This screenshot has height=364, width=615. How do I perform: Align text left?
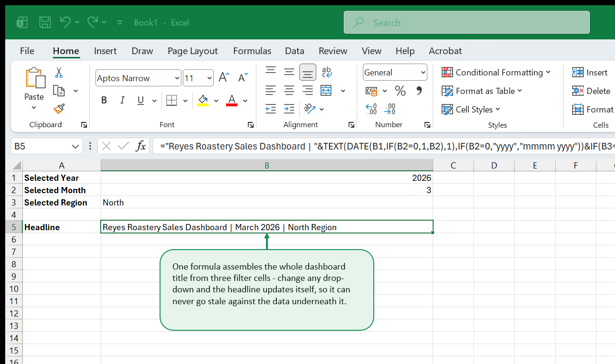[271, 90]
